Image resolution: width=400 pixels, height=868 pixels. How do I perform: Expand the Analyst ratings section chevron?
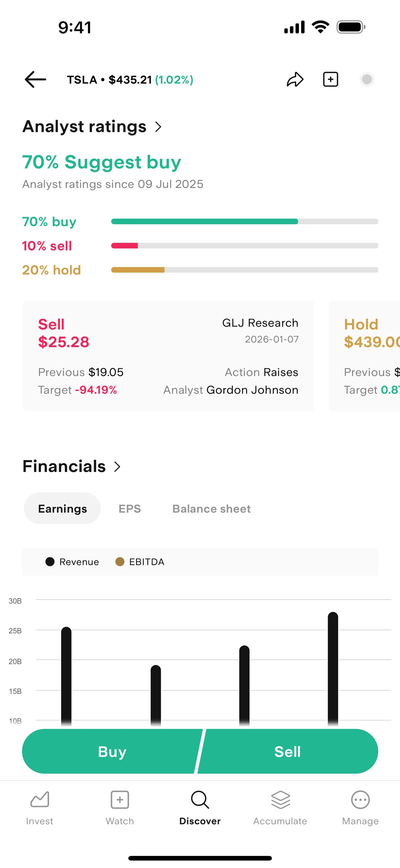click(x=158, y=127)
